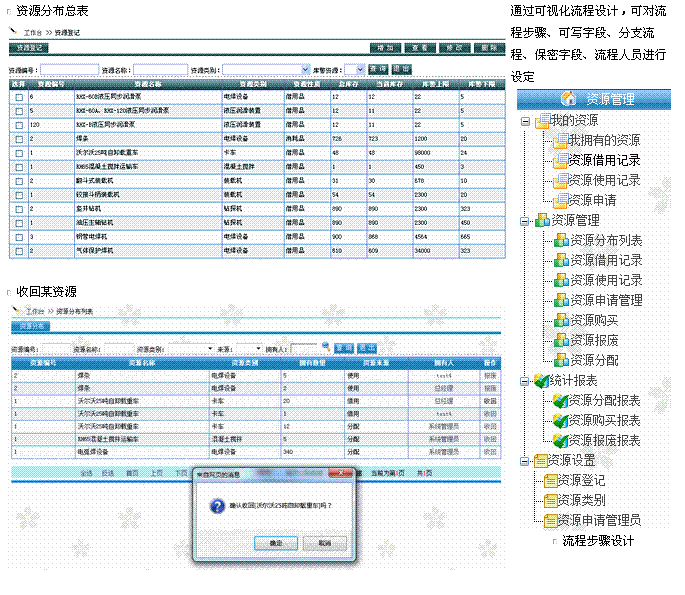Open the 资源类别 settings item in the tree
The height and width of the screenshot is (595, 685).
pyautogui.click(x=581, y=500)
